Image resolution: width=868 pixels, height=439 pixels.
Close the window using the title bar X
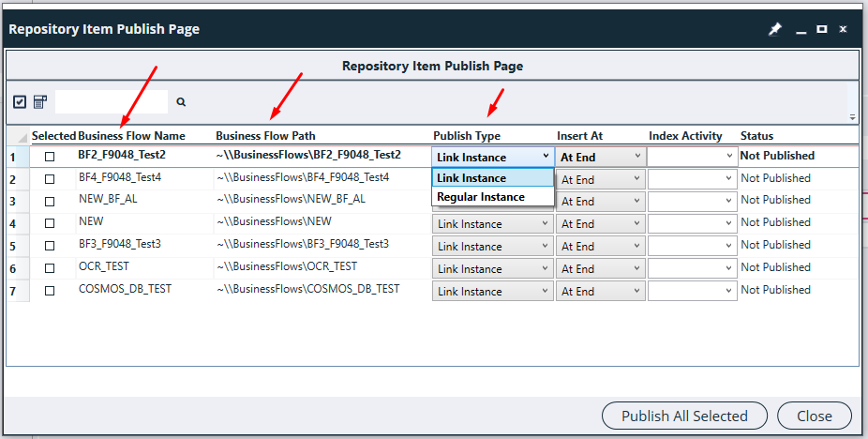point(844,29)
